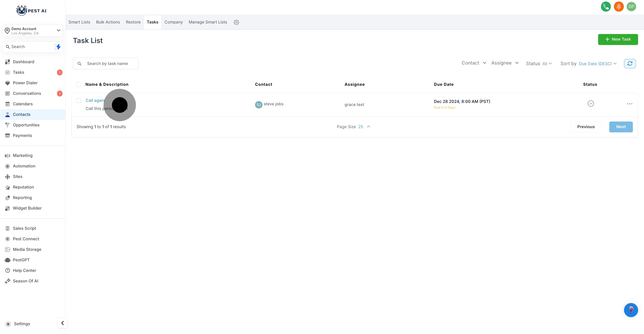Refresh the task list with the sync icon

[630, 63]
